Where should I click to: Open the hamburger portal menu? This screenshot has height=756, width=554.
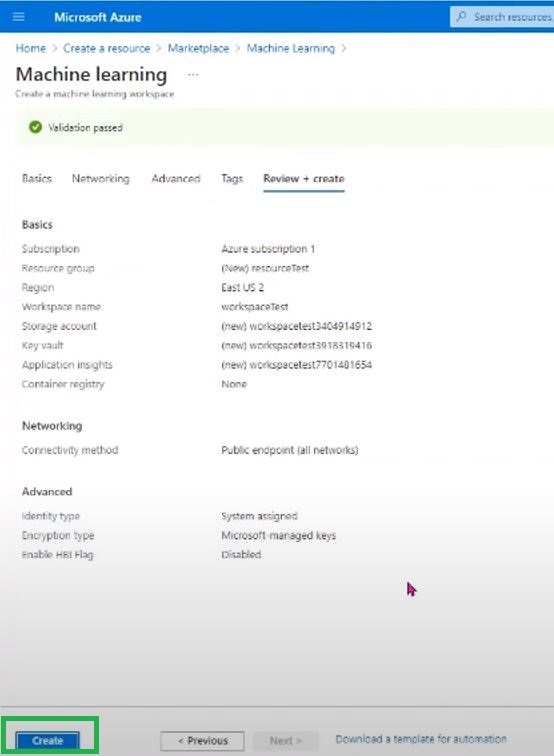pyautogui.click(x=18, y=17)
